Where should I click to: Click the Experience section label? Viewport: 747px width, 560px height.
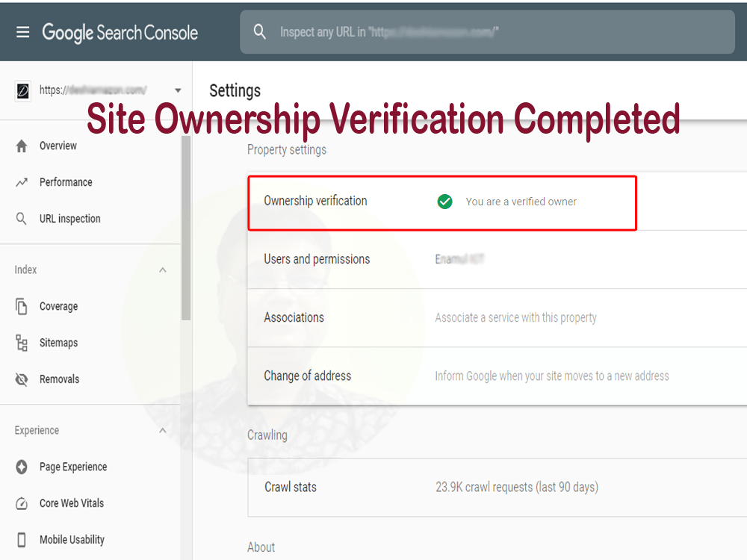click(x=37, y=431)
